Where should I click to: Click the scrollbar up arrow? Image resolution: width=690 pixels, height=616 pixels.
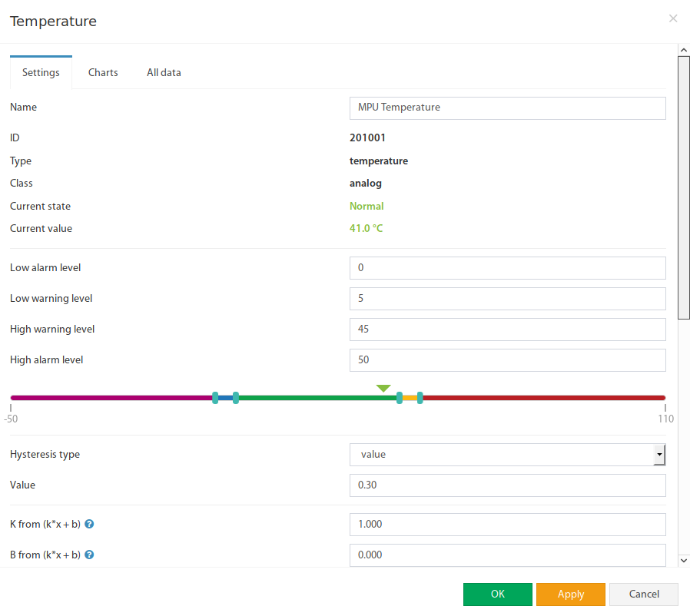click(x=683, y=50)
